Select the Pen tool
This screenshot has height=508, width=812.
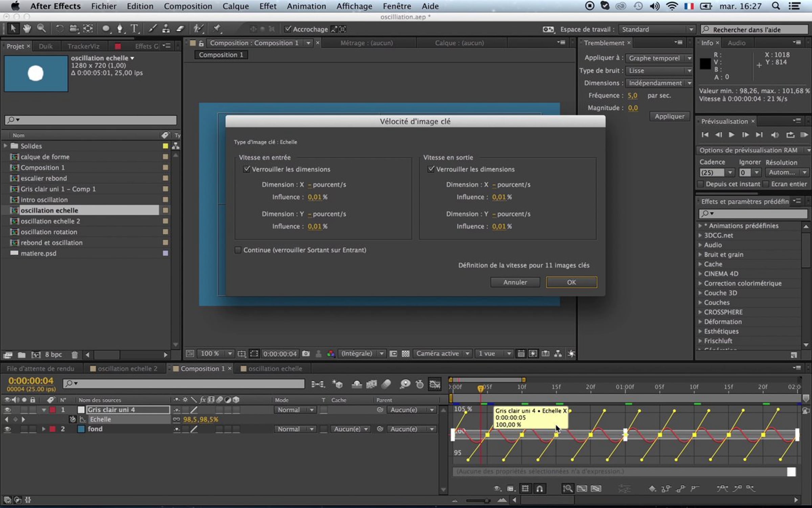click(x=120, y=29)
